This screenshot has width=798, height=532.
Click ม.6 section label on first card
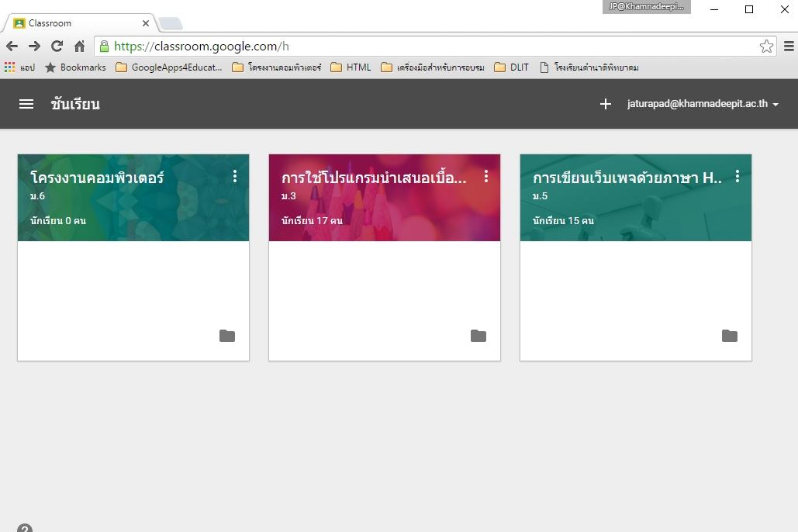(x=38, y=196)
